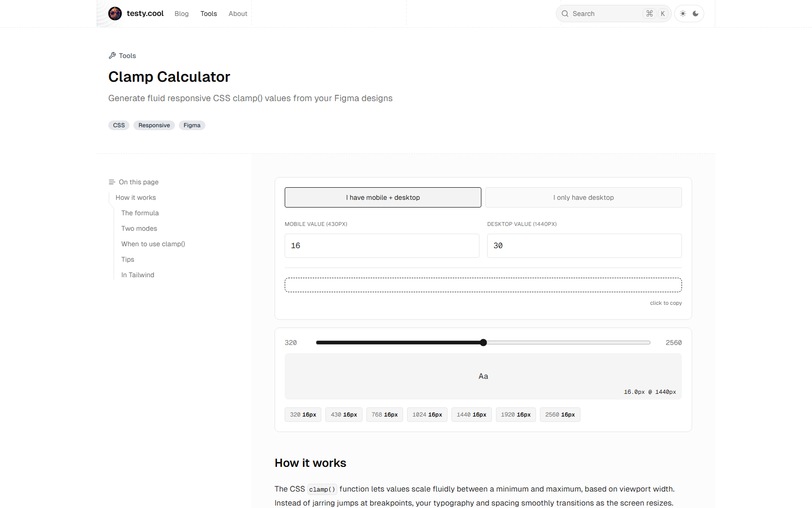Screen dimensions: 812x508
Task: Switch to dark mode via moon icon
Action: 696,14
